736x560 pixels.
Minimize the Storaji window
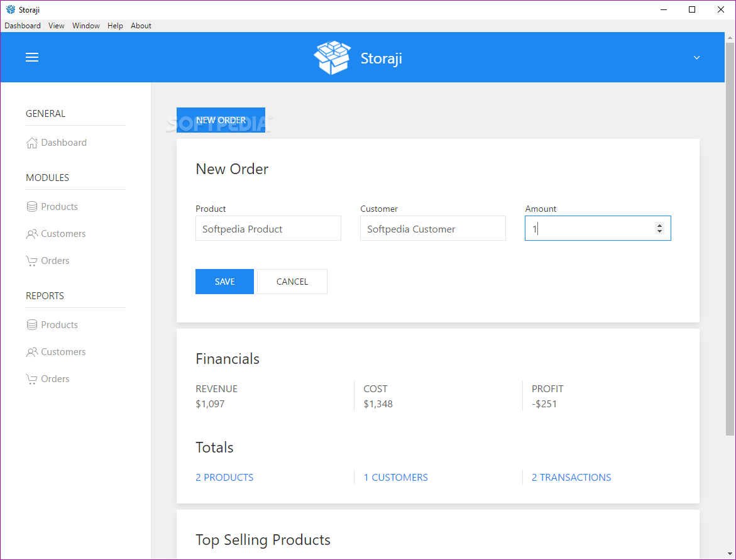[x=663, y=9]
